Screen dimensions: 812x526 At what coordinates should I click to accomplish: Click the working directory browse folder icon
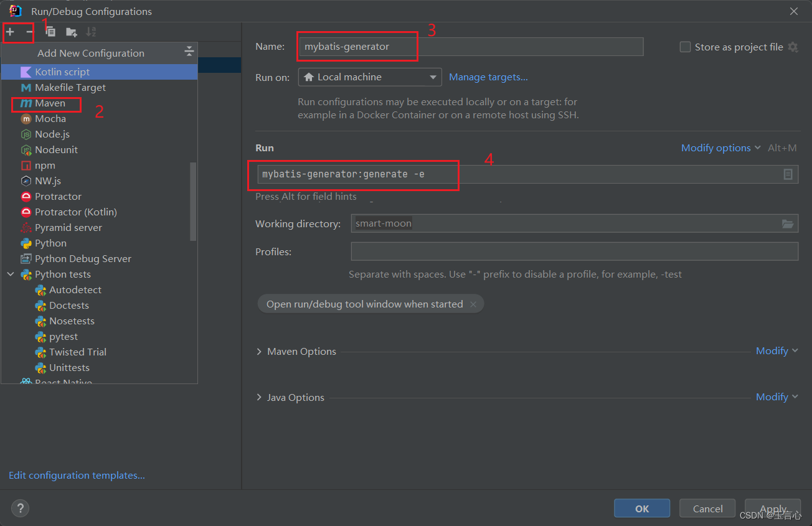[x=788, y=223]
